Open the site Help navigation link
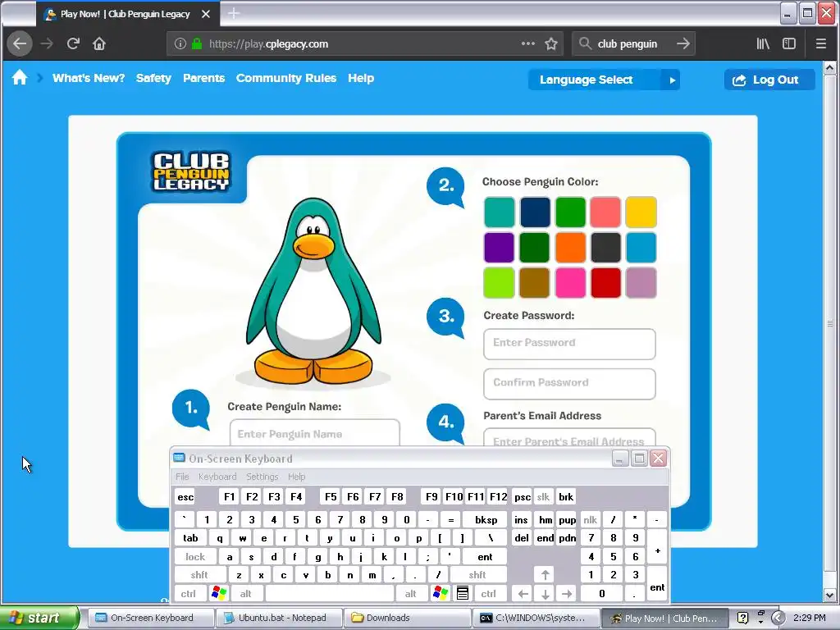This screenshot has height=630, width=840. [361, 78]
